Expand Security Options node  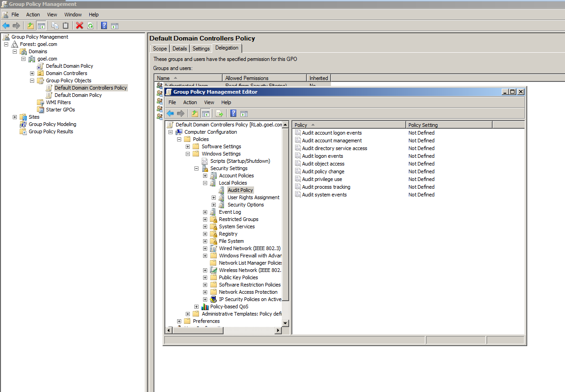click(x=214, y=205)
